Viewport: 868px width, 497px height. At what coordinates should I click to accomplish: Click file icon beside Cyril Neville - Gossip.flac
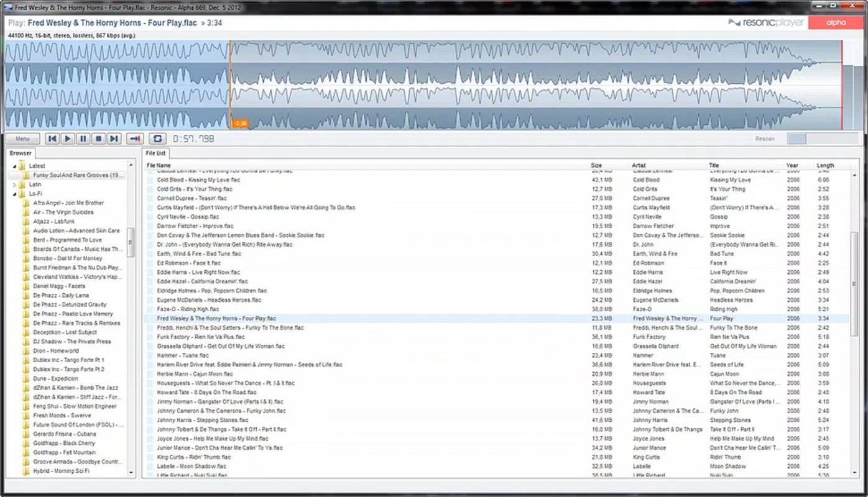pyautogui.click(x=150, y=217)
